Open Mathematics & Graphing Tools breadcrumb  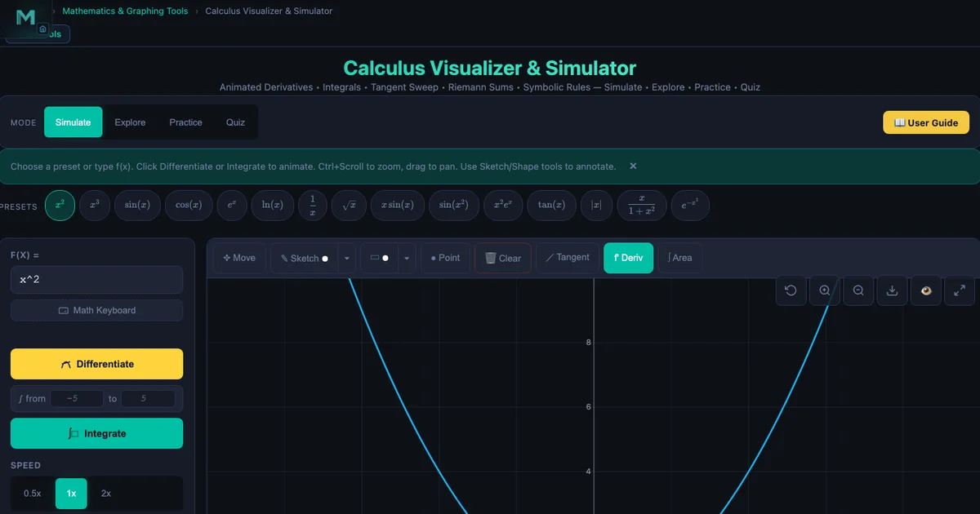(x=125, y=11)
